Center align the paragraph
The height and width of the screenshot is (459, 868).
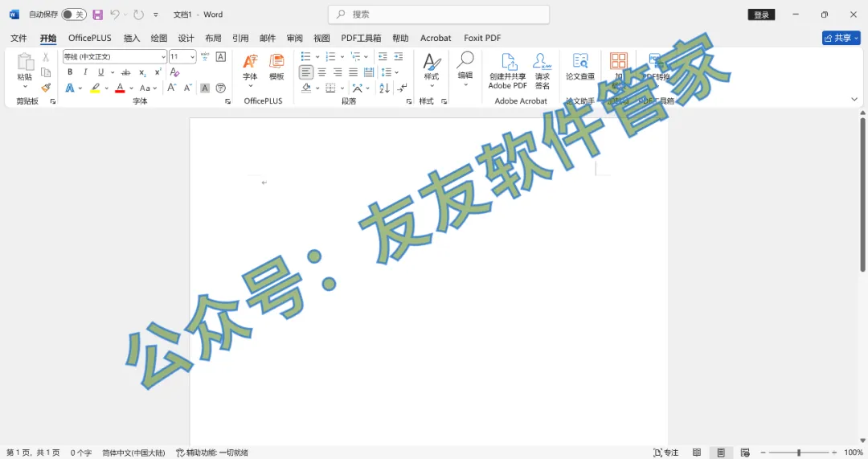(x=321, y=72)
